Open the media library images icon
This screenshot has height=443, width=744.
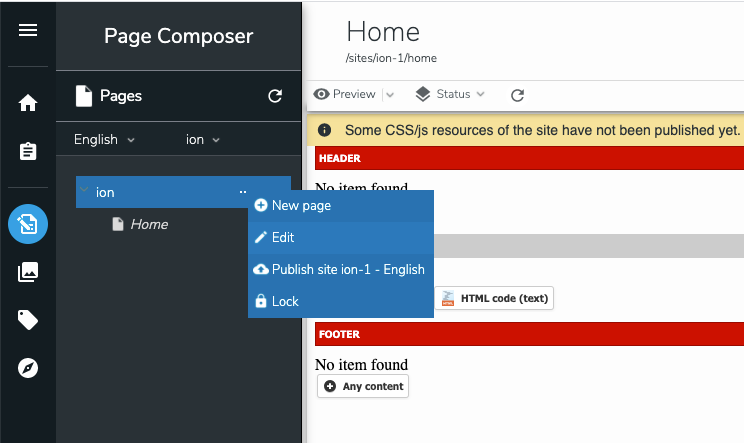pyautogui.click(x=28, y=272)
